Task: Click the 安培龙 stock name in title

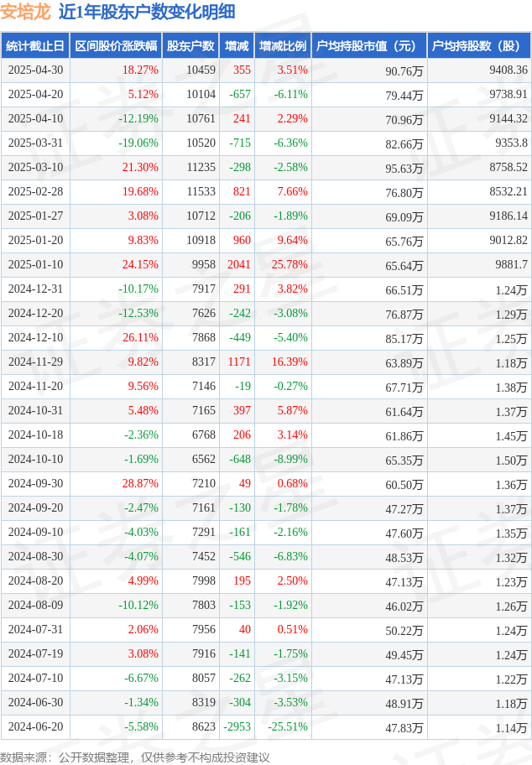Action: click(25, 12)
